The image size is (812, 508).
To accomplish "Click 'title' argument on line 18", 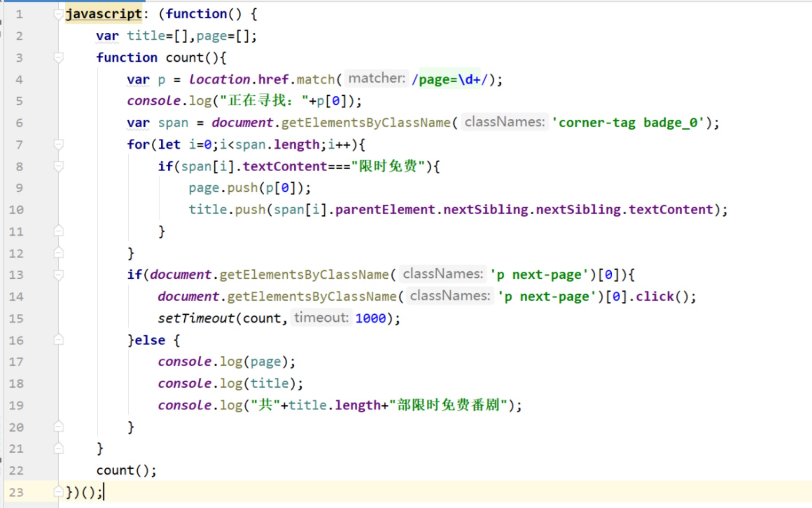I will click(269, 383).
